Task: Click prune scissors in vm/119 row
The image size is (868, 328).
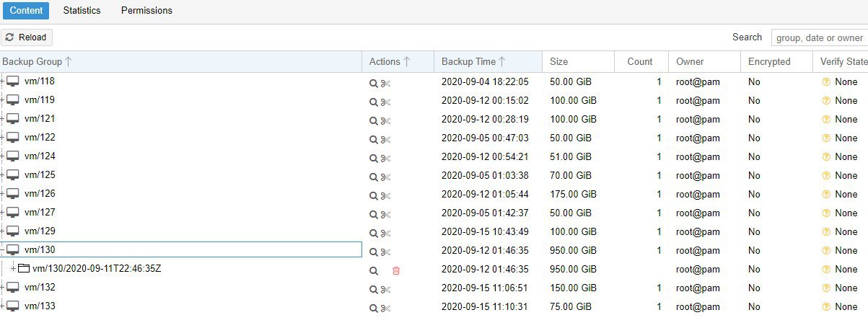Action: [386, 102]
